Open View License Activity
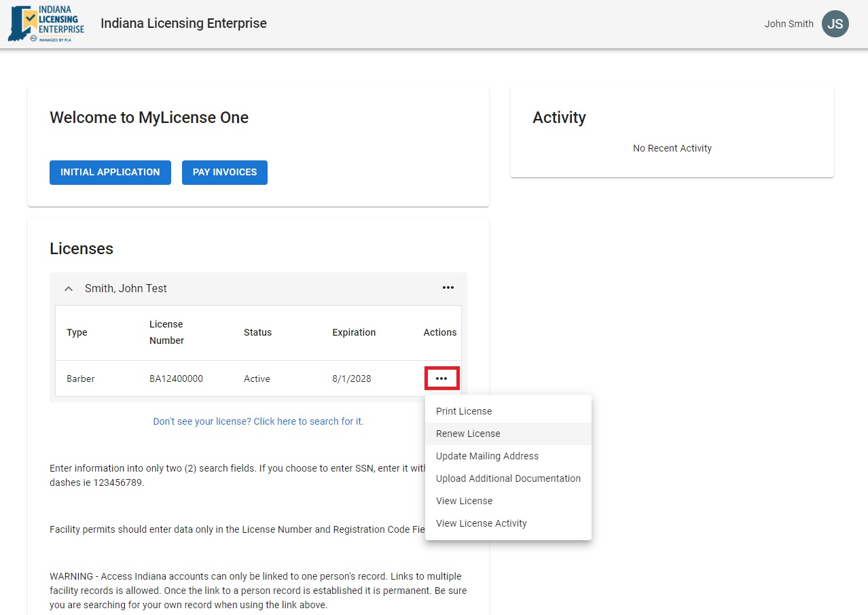The height and width of the screenshot is (615, 868). pos(481,523)
